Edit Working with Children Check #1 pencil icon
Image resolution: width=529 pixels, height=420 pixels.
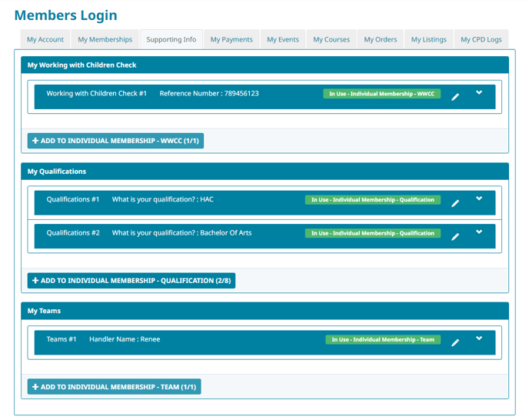[455, 97]
